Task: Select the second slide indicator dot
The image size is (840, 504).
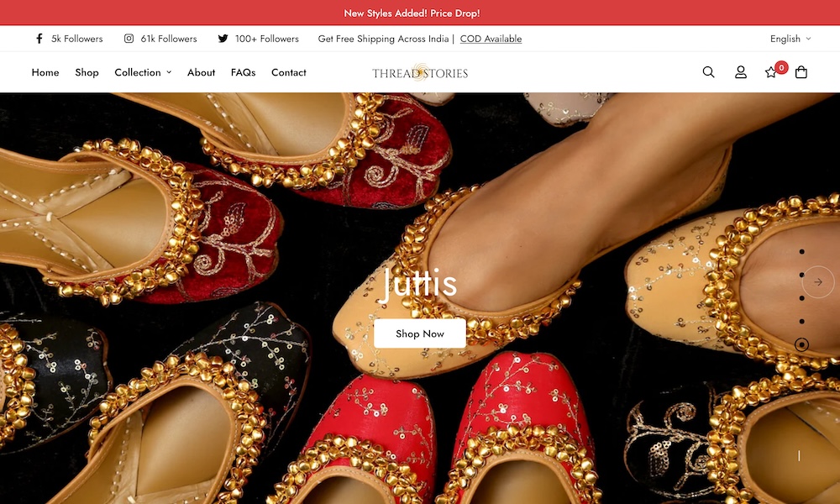Action: tap(801, 275)
